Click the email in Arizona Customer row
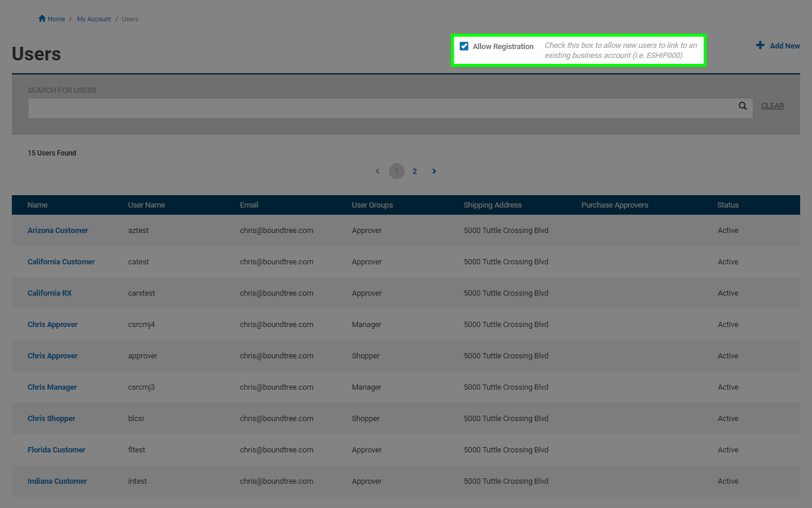This screenshot has height=508, width=812. (x=276, y=231)
